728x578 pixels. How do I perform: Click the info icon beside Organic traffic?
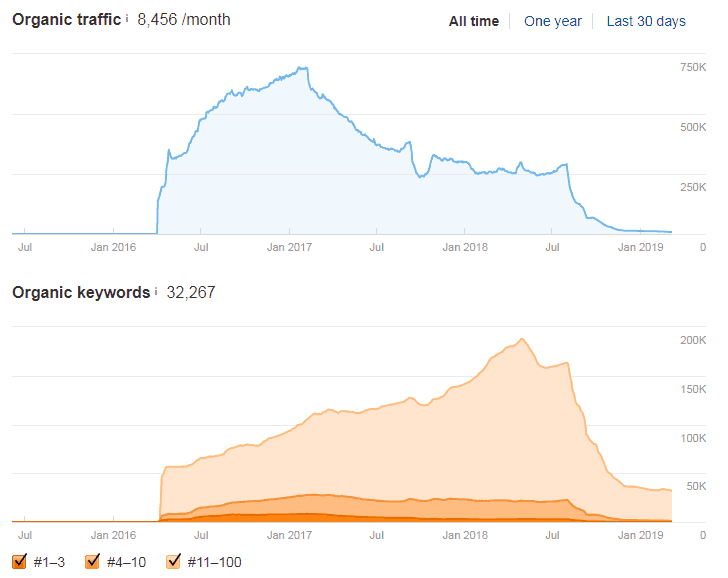(x=127, y=18)
